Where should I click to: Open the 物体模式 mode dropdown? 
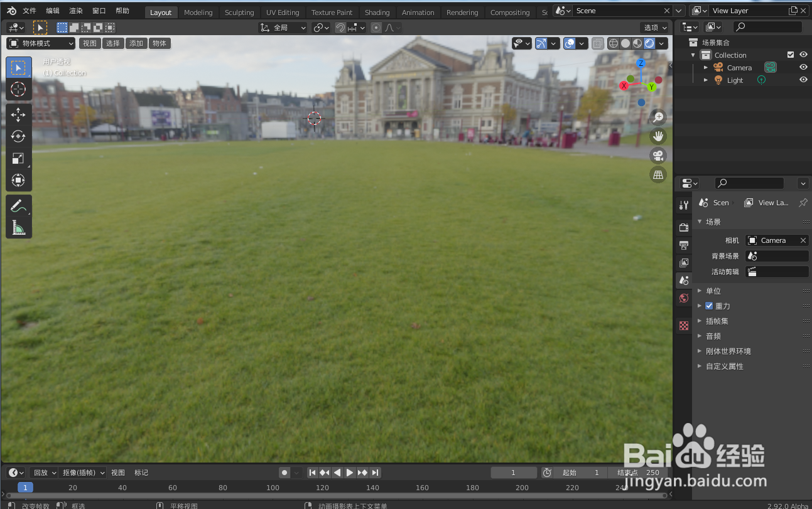pos(40,43)
